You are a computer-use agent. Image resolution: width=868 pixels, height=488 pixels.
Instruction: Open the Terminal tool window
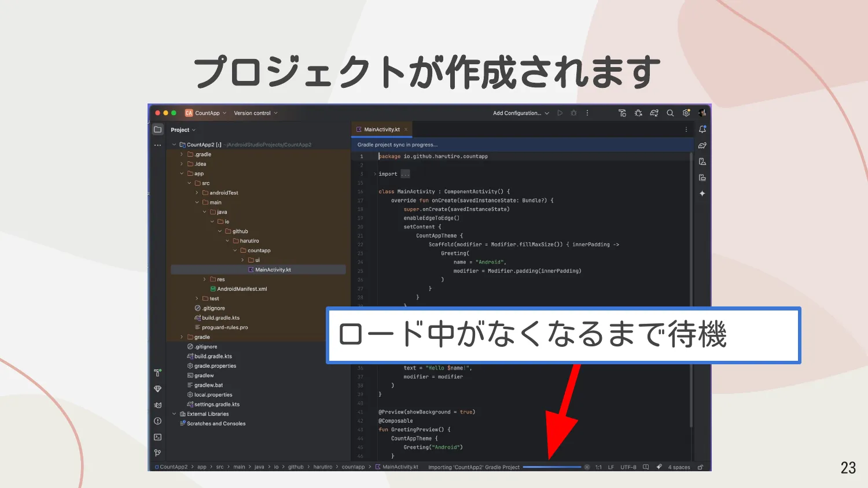point(157,437)
